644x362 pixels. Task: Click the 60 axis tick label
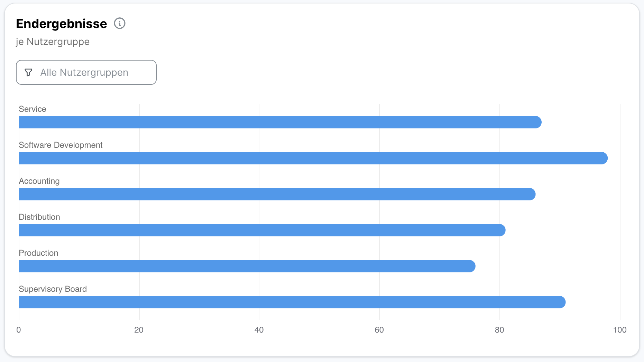(x=379, y=330)
